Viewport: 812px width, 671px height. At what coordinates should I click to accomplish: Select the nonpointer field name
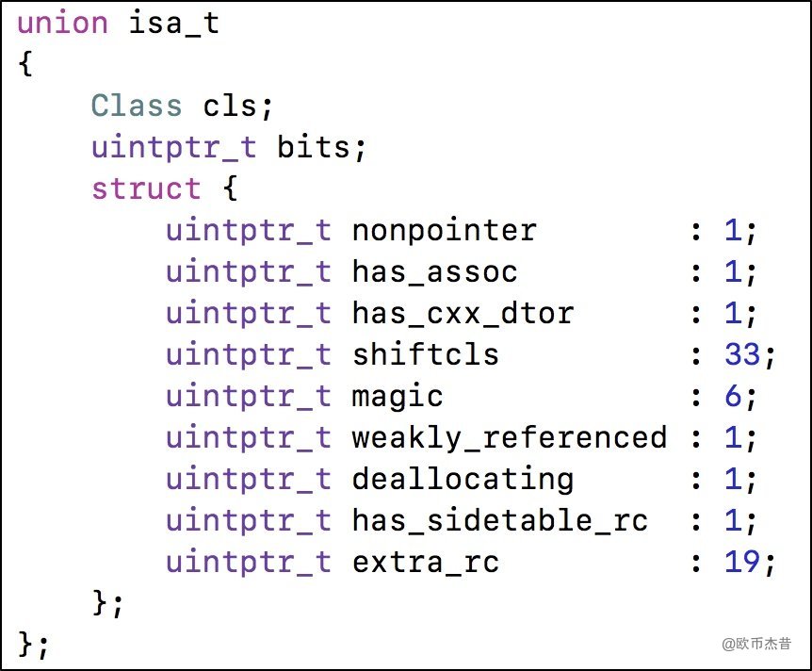[444, 230]
